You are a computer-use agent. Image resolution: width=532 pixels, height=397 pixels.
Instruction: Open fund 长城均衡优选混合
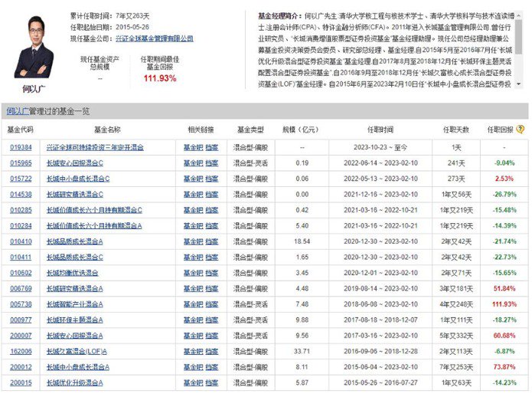click(x=72, y=273)
